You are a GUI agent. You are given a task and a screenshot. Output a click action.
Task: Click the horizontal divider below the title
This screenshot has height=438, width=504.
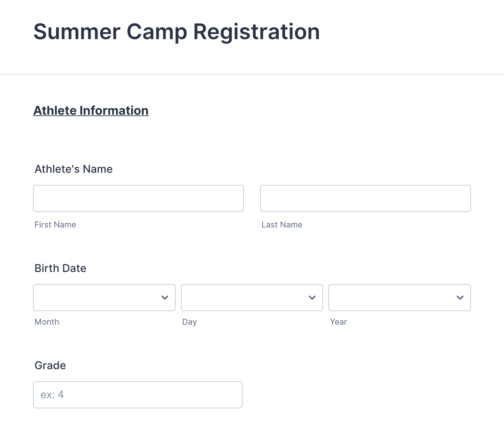(x=252, y=75)
